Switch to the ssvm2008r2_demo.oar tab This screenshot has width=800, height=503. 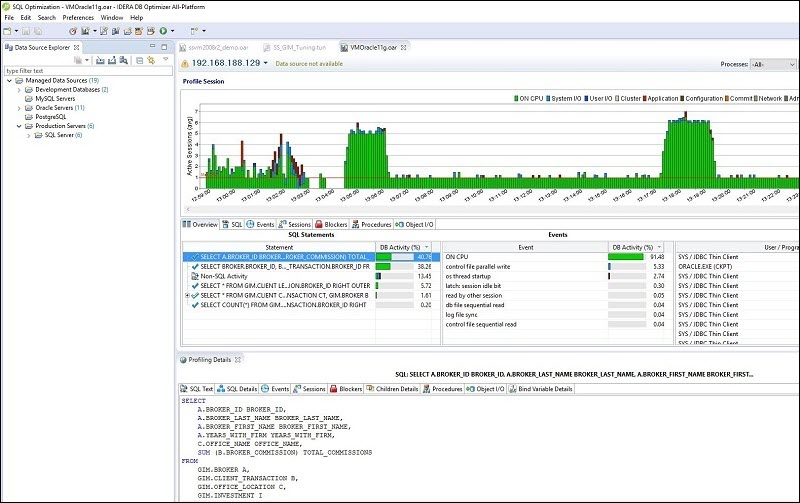point(214,47)
